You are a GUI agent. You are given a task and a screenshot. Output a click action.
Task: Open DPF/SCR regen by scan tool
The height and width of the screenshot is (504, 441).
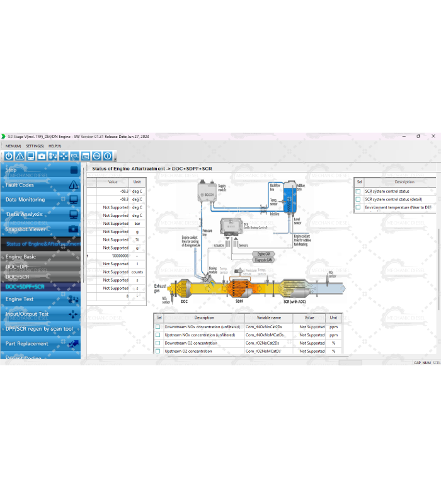(x=40, y=329)
